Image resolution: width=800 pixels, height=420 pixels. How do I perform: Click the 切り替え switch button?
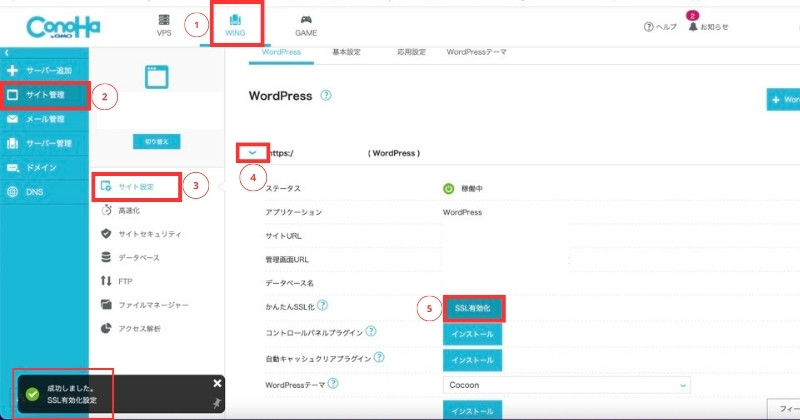click(157, 141)
